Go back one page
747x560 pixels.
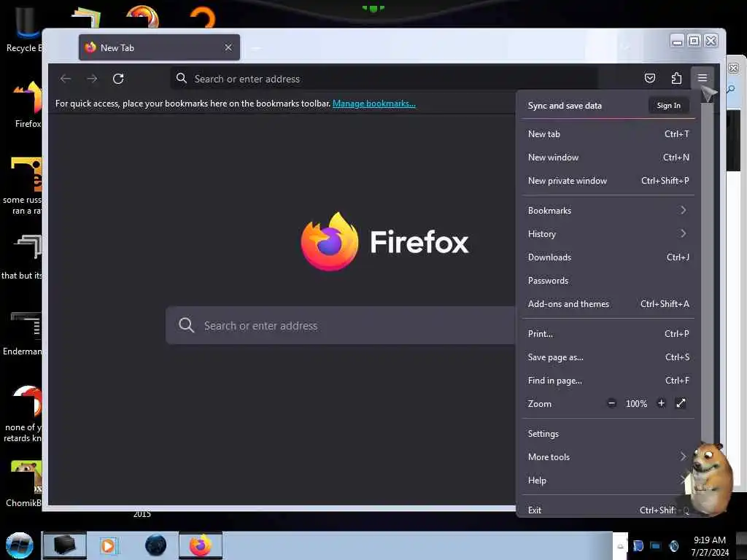click(x=66, y=79)
